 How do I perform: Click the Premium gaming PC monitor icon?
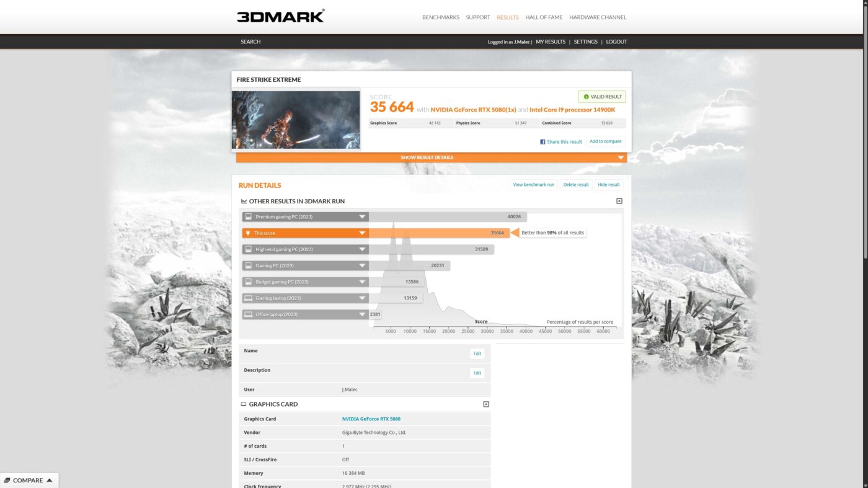[x=249, y=217]
